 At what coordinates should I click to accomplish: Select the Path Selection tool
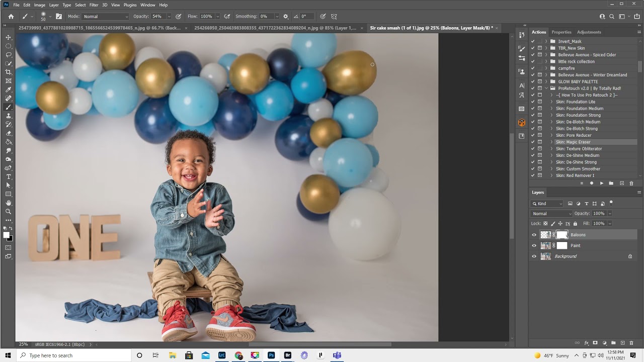9,186
